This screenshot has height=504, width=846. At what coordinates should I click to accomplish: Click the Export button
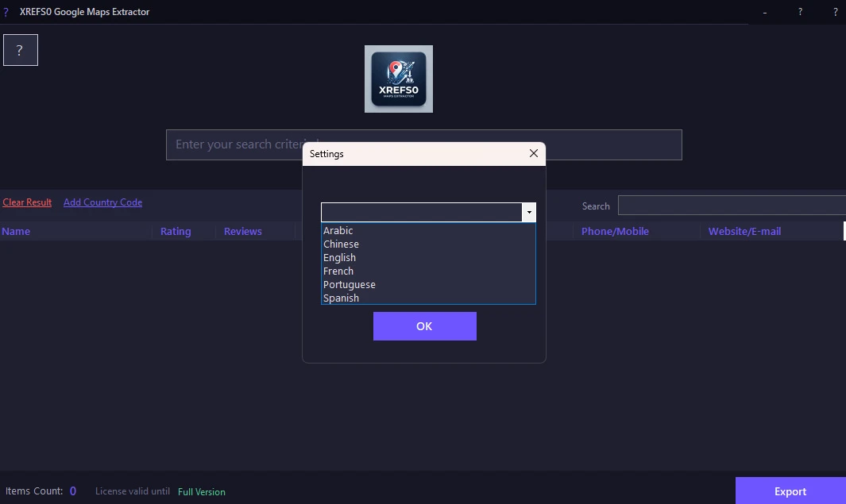[x=790, y=491]
